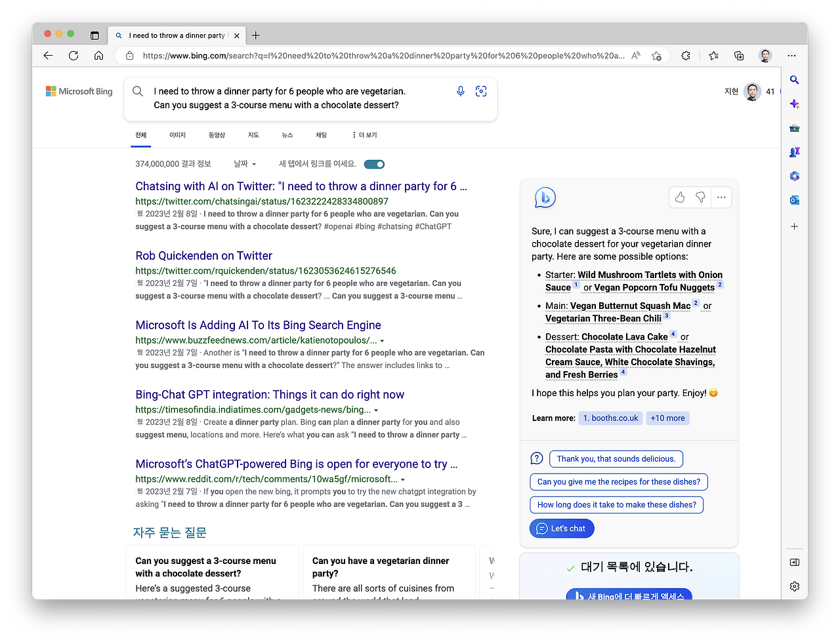Add a new browser tab
Image resolution: width=840 pixels, height=642 pixels.
[256, 35]
